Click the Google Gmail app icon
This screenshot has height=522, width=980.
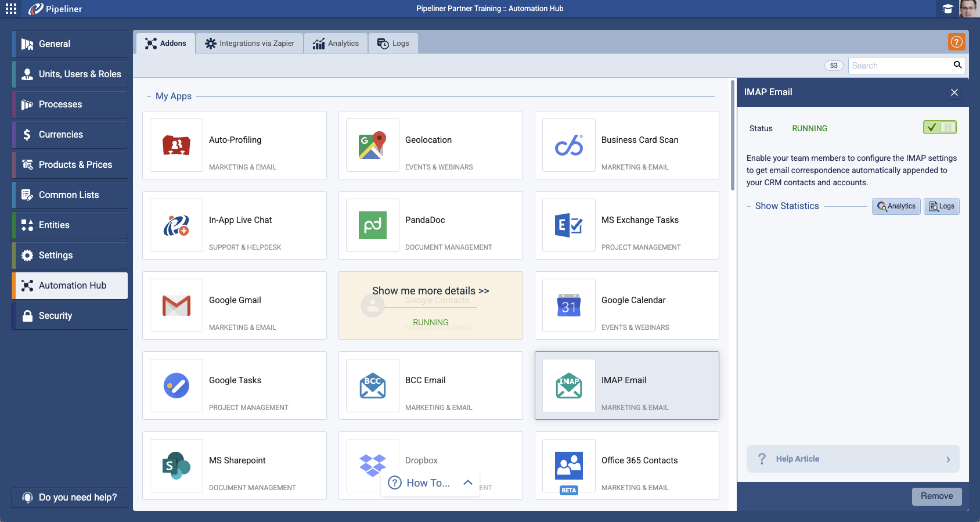coord(176,305)
